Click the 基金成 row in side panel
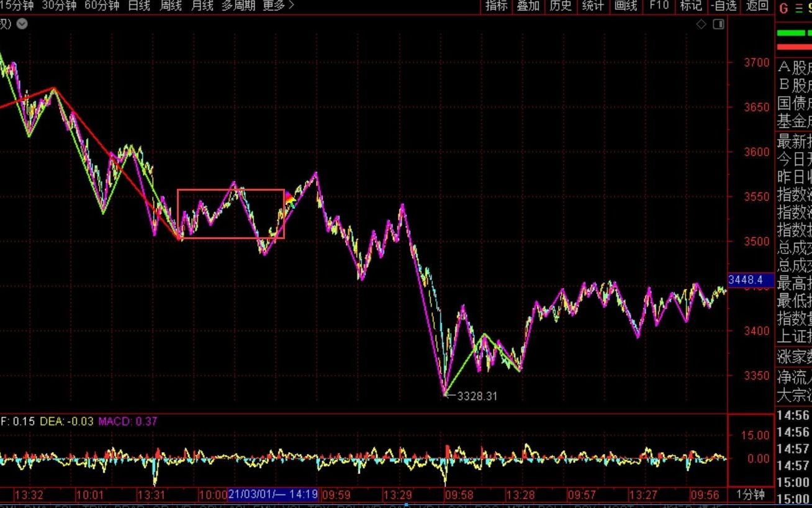Image resolution: width=812 pixels, height=508 pixels. (794, 121)
